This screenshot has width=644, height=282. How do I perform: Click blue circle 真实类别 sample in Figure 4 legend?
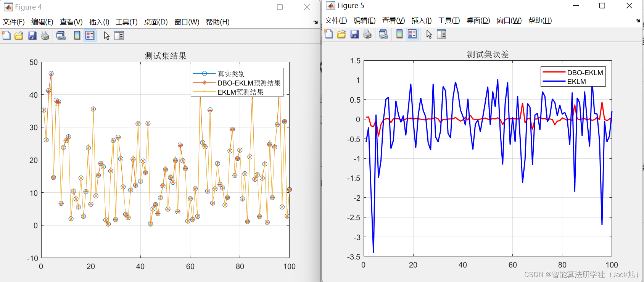204,74
